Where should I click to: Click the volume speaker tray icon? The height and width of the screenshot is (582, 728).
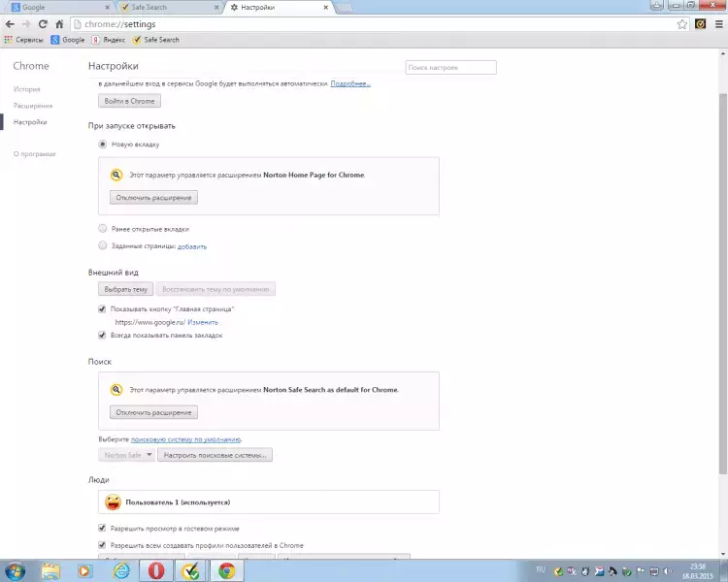[668, 571]
